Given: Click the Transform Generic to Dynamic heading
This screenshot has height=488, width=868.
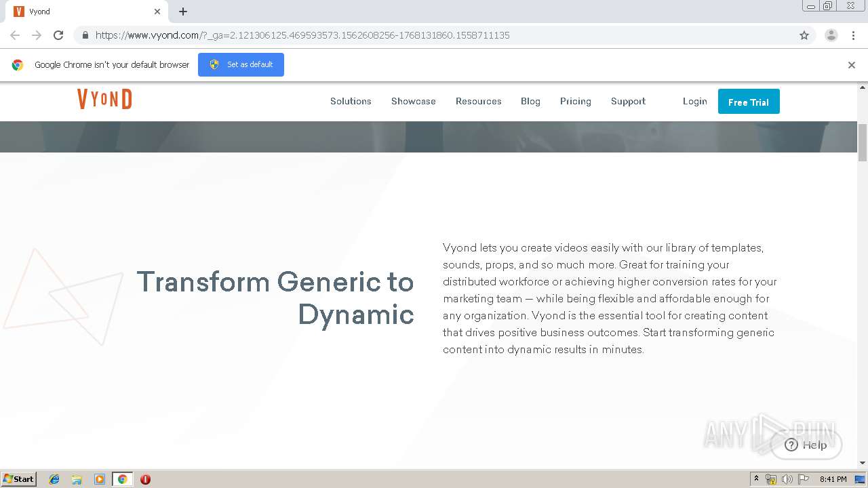Looking at the screenshot, I should 275,298.
